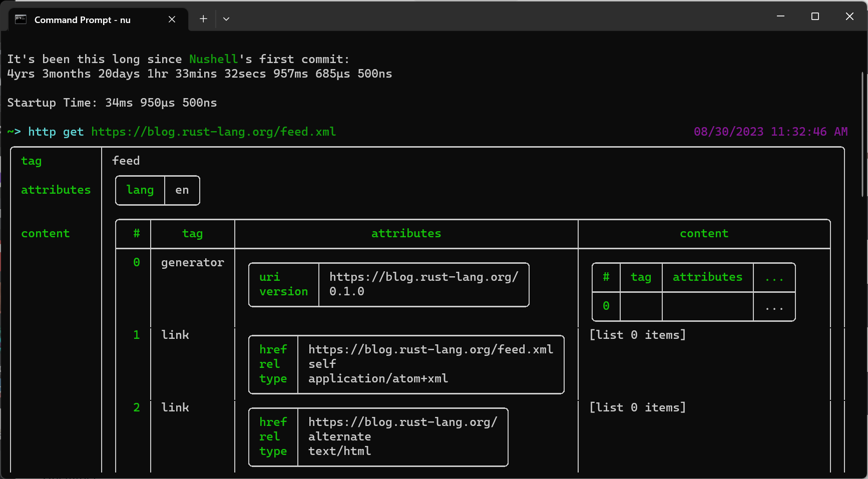Maximize the terminal window
868x479 pixels.
click(815, 17)
